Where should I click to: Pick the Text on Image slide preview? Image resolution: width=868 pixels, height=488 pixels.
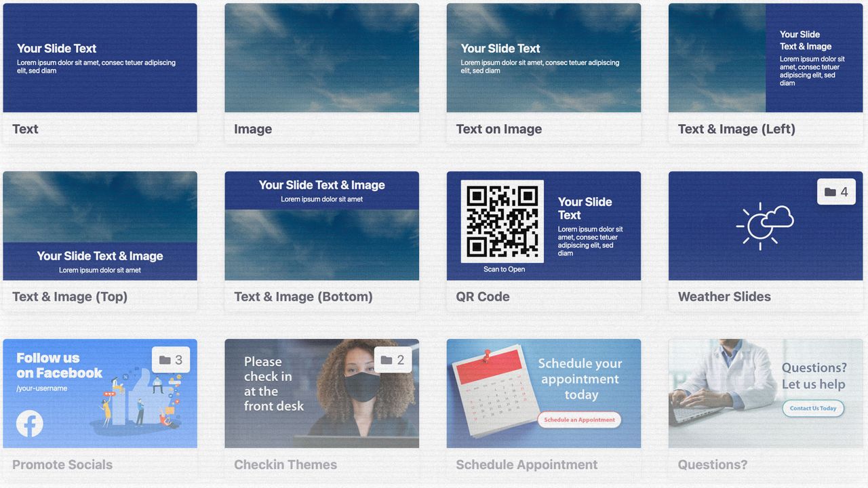[x=544, y=58]
